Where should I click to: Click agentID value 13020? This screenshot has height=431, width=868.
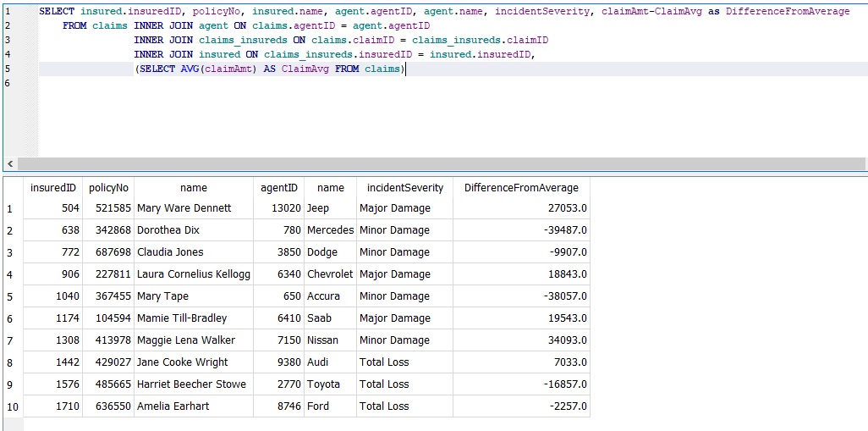(279, 208)
